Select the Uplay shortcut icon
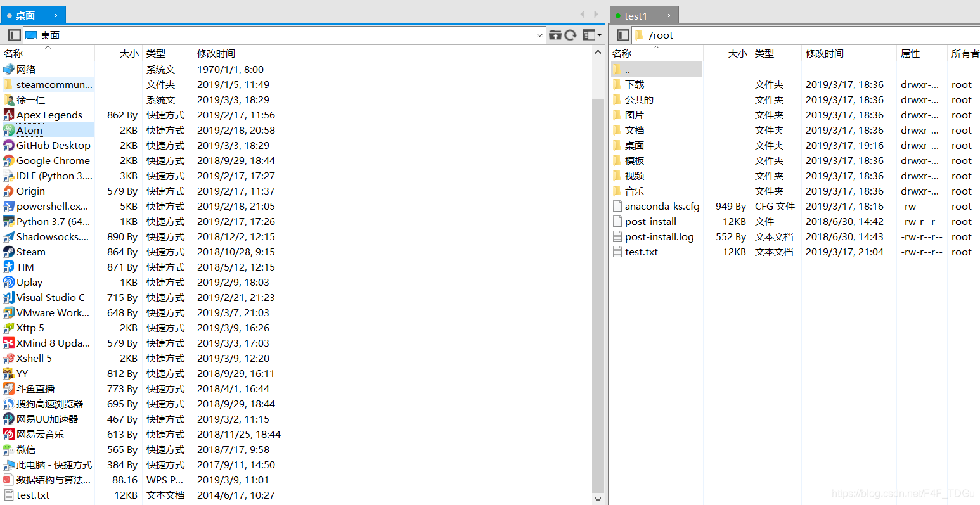 8,282
